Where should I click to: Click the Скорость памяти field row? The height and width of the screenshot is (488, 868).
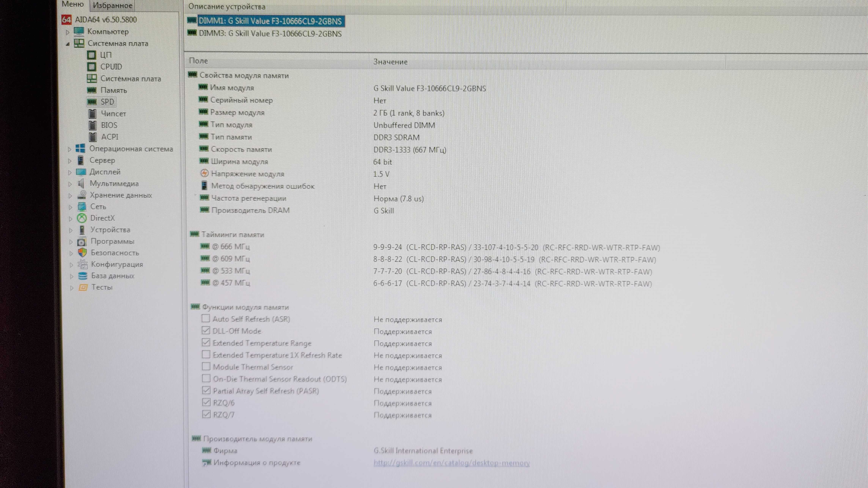click(x=322, y=150)
